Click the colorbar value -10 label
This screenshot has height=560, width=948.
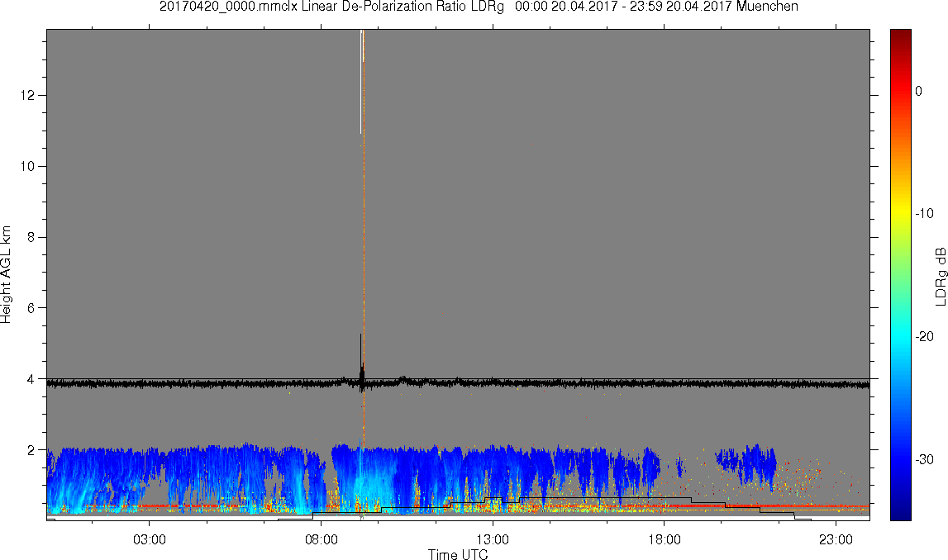[925, 214]
